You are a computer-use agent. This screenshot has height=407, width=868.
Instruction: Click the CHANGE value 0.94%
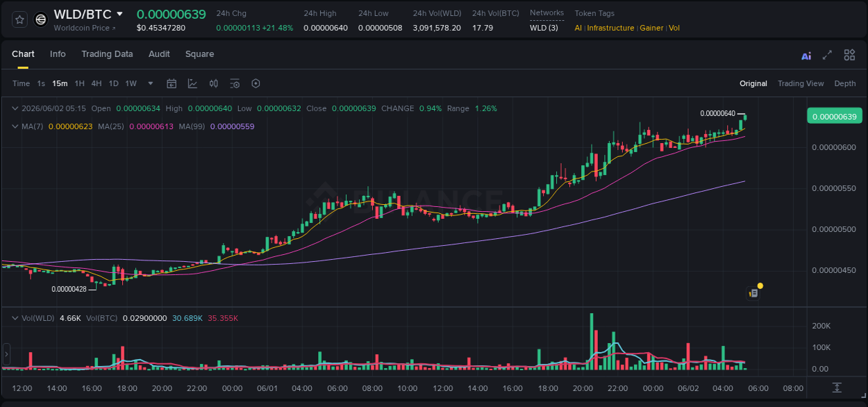(431, 108)
